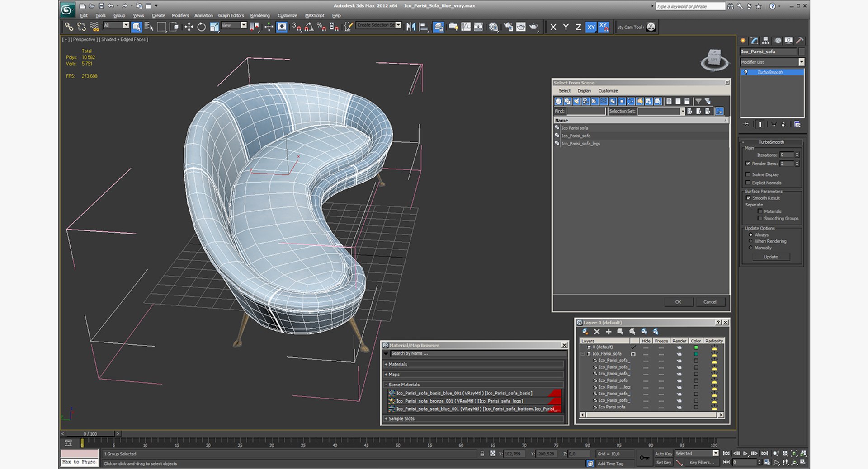Disable the Smooth Result checkbox
Screen dimensions: 868x469
coord(748,198)
